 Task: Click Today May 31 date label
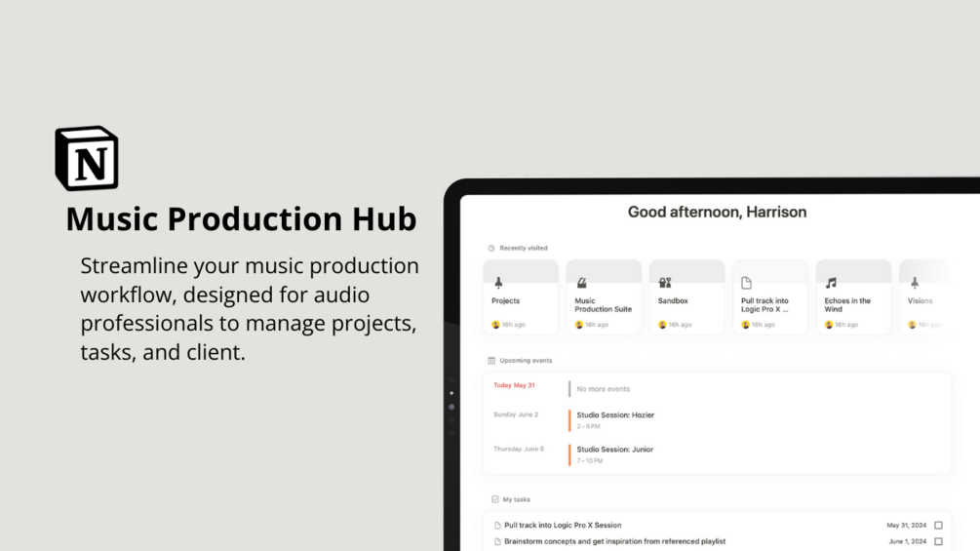coord(514,385)
